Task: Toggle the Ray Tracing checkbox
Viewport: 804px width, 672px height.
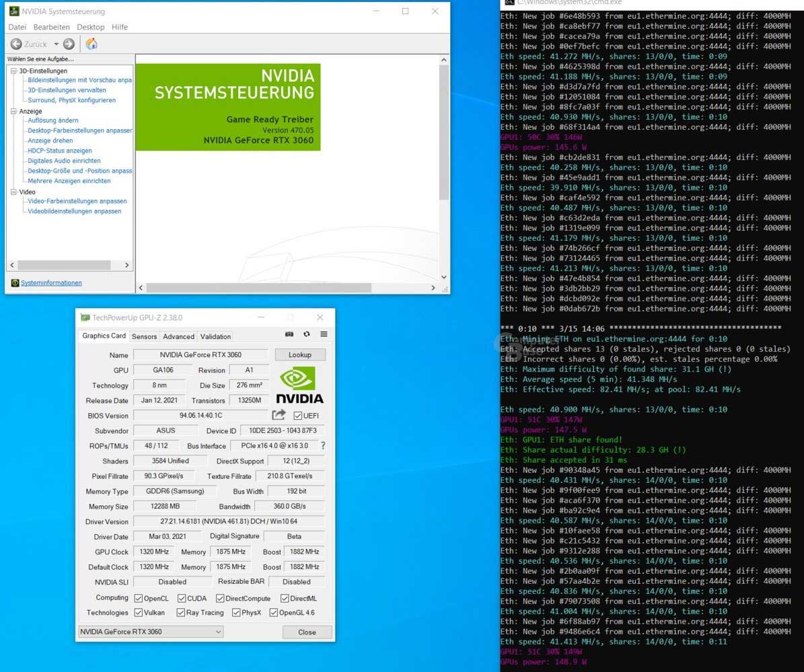Action: (180, 613)
